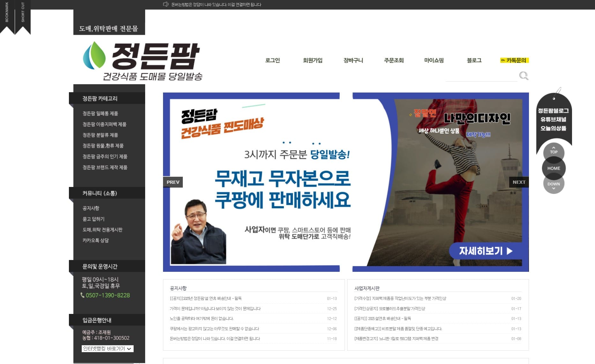Click the magnifier search icon
This screenshot has height=364, width=595.
[524, 76]
